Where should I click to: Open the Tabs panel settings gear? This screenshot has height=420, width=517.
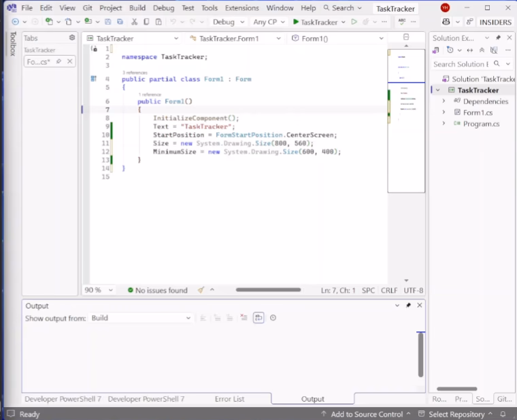coord(72,38)
